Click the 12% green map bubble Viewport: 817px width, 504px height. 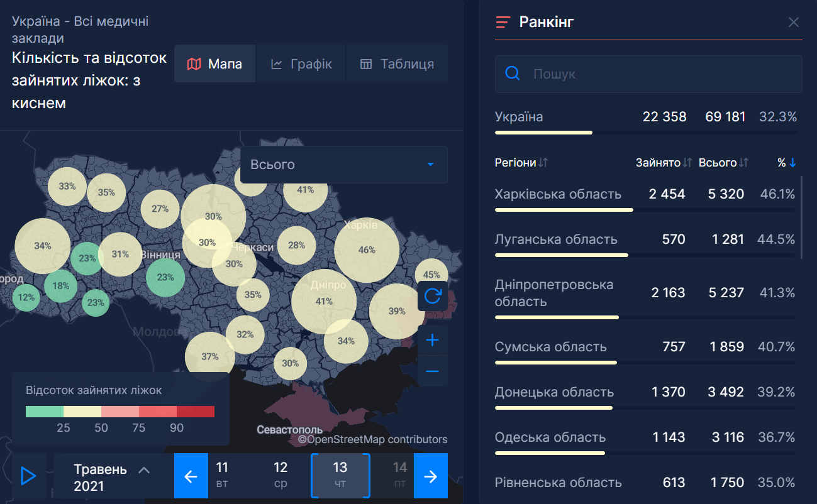point(26,297)
